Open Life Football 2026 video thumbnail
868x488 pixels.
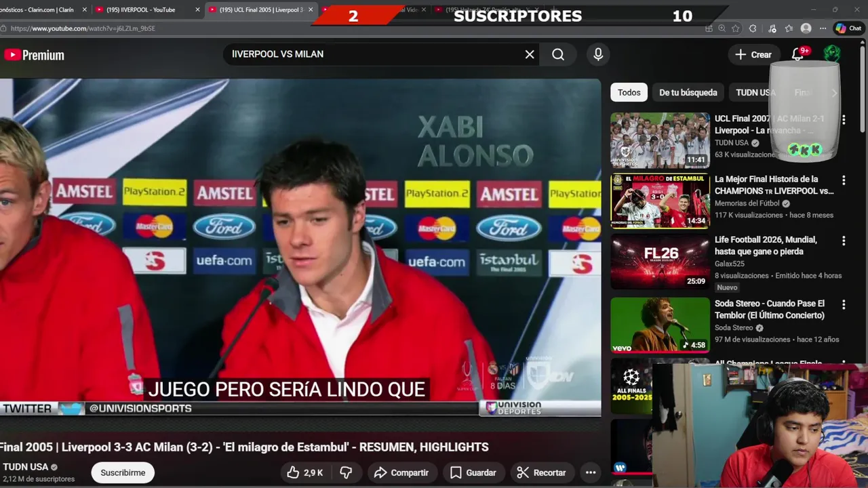(660, 262)
